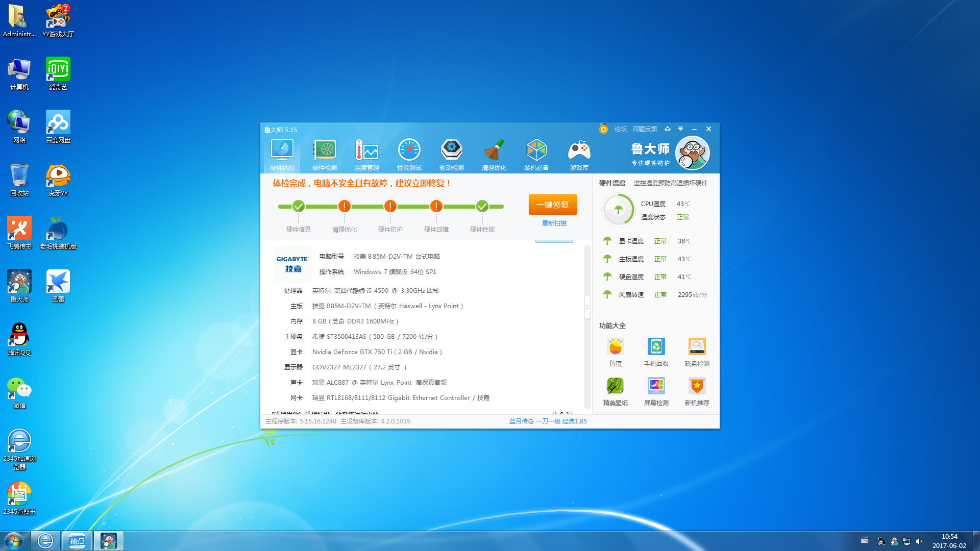Open the 论坛 link in title bar
Image resolution: width=980 pixels, height=551 pixels.
tap(621, 129)
